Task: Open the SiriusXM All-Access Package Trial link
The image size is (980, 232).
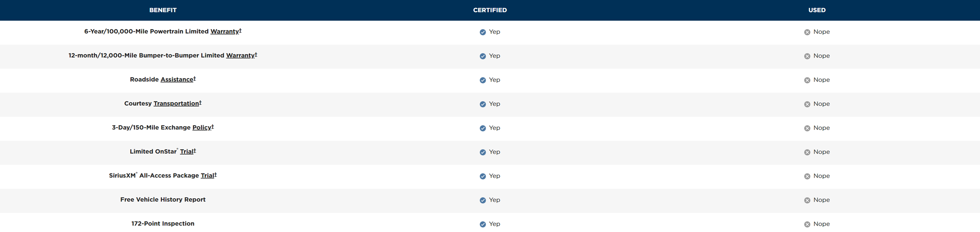Action: (208, 175)
